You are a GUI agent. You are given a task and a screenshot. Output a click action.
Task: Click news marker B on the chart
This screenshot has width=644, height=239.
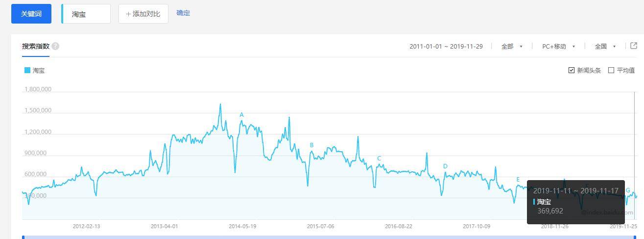[311, 145]
